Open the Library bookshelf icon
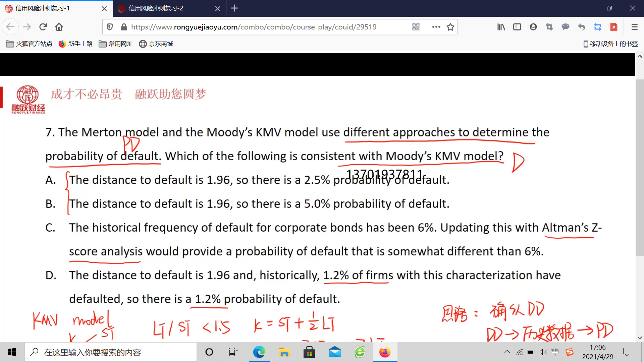 [x=501, y=27]
